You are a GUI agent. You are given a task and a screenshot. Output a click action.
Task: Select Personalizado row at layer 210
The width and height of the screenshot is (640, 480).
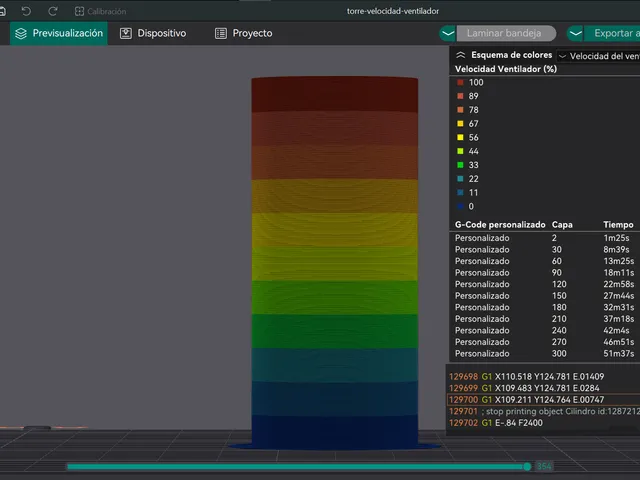[x=545, y=319]
